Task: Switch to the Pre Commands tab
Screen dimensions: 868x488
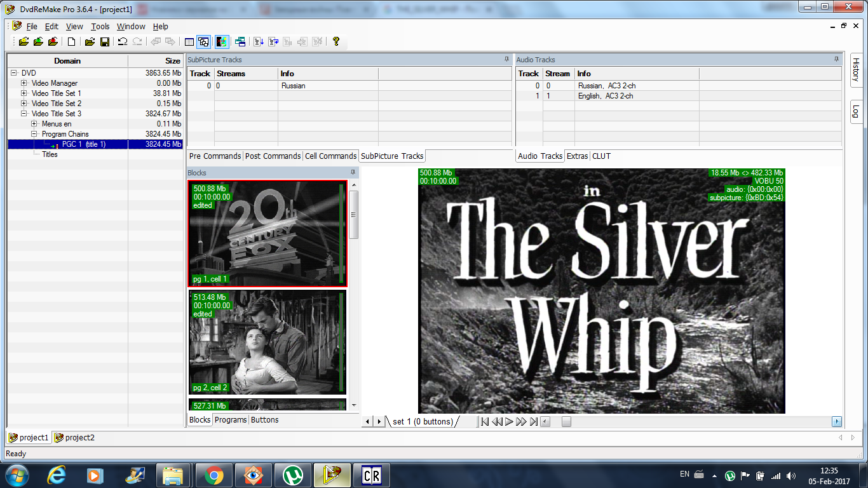Action: (x=215, y=156)
